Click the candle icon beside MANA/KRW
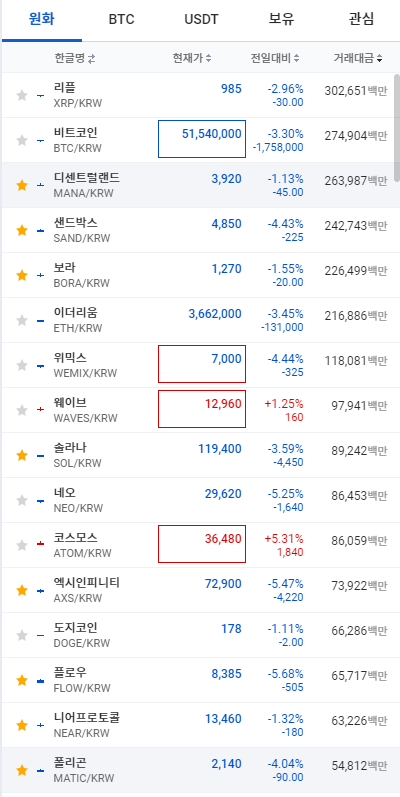 (41, 185)
